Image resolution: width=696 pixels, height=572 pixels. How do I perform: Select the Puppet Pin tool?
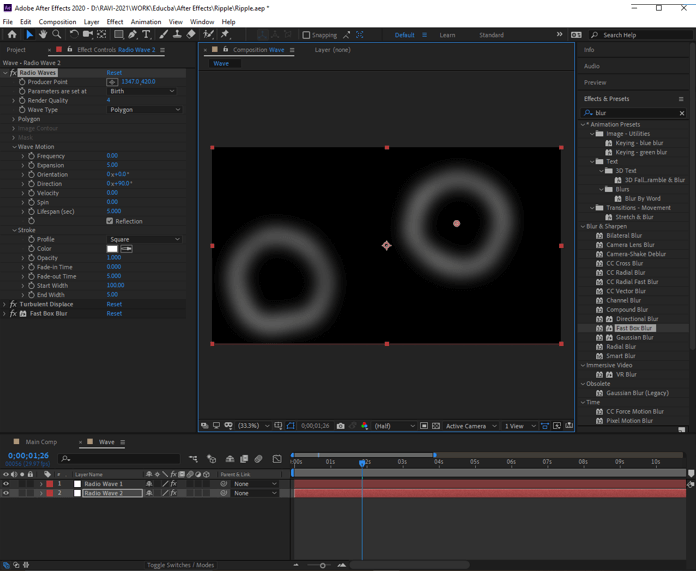click(225, 35)
